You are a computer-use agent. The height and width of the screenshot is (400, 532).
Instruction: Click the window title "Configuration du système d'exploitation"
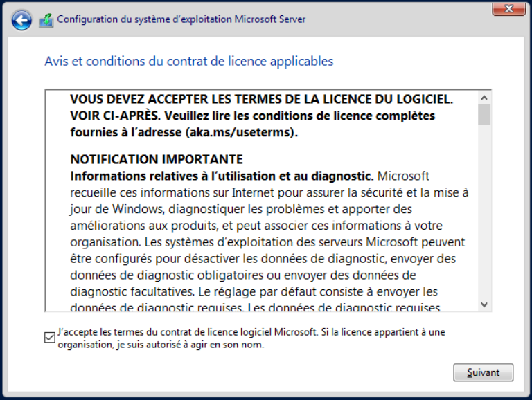tap(181, 19)
